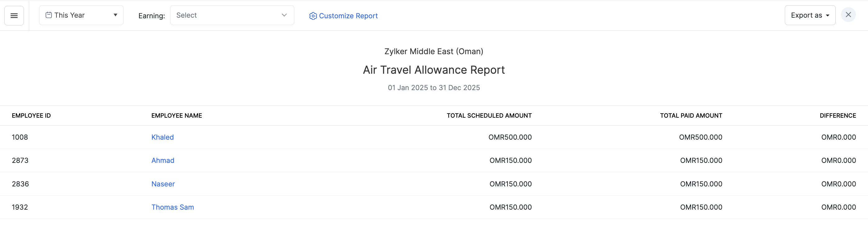
Task: Click the calendar icon in date filter
Action: (48, 15)
